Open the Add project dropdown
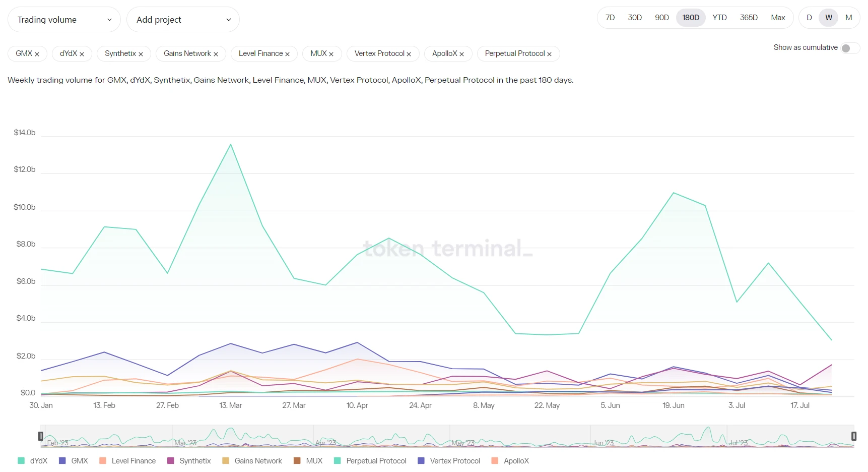The height and width of the screenshot is (472, 868). coord(183,20)
